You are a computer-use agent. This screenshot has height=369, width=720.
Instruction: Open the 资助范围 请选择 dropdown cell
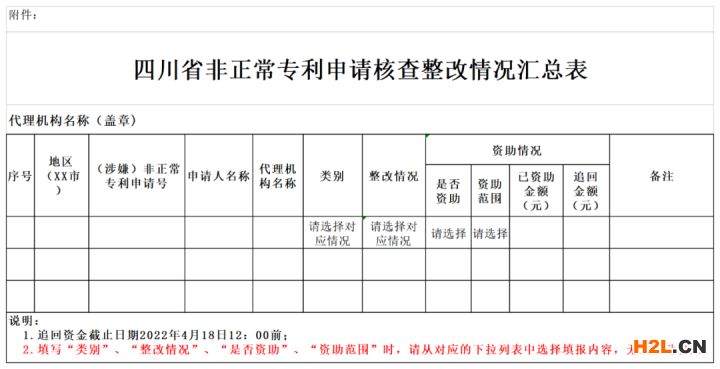[490, 233]
